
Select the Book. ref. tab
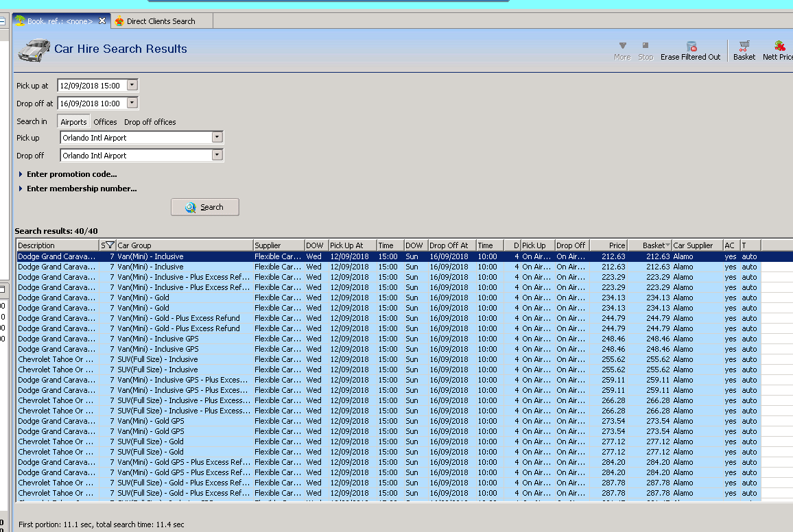pos(59,21)
